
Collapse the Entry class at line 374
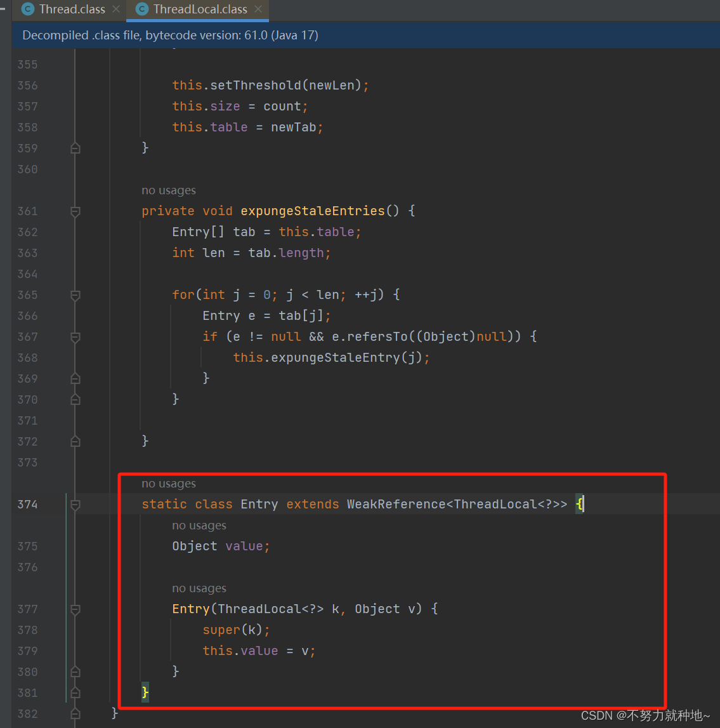(x=75, y=504)
